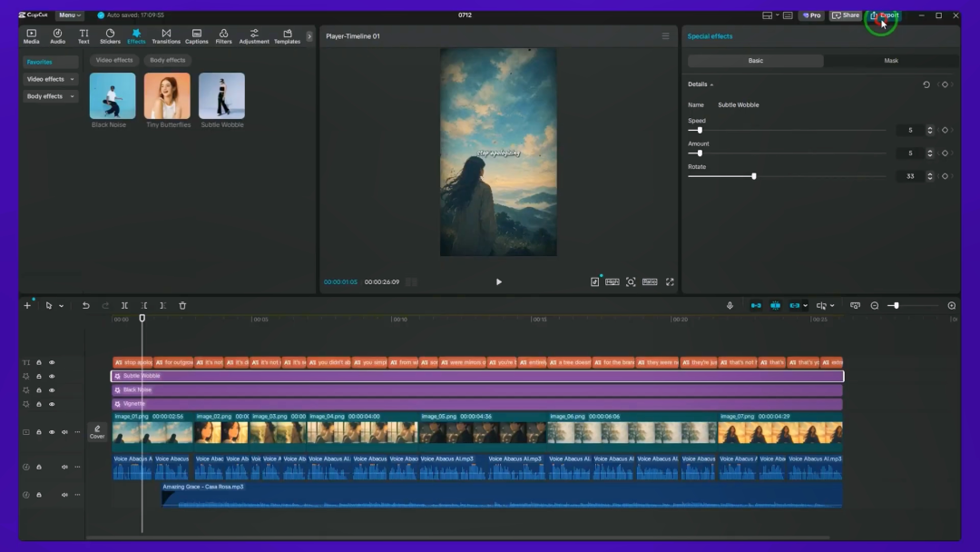Open the Menu dropdown
The image size is (980, 552).
point(69,15)
